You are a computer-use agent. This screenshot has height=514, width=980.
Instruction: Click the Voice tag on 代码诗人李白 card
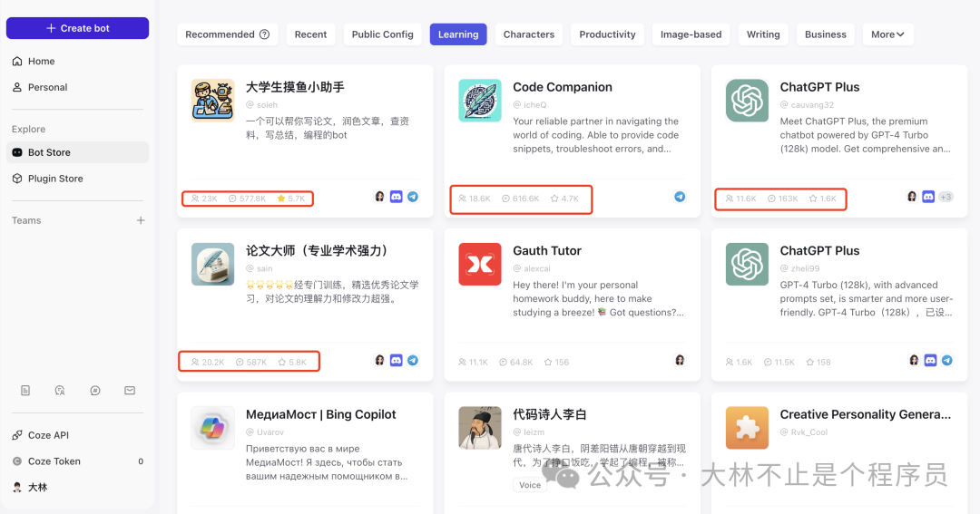click(x=530, y=485)
